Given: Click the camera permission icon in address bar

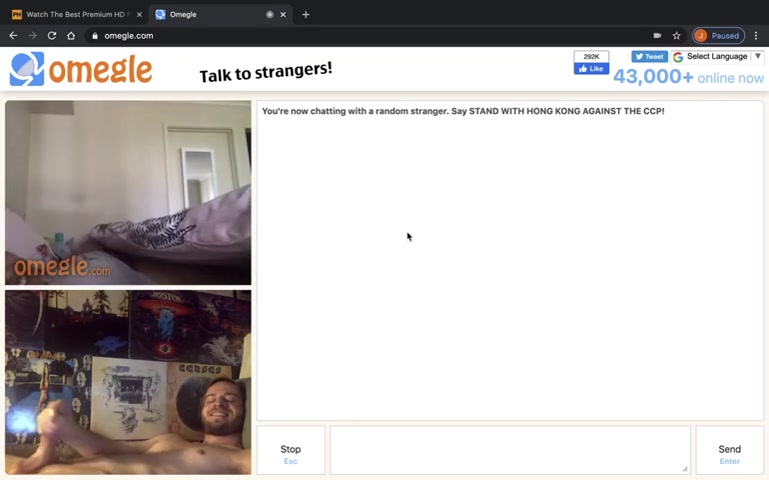Looking at the screenshot, I should pyautogui.click(x=657, y=36).
